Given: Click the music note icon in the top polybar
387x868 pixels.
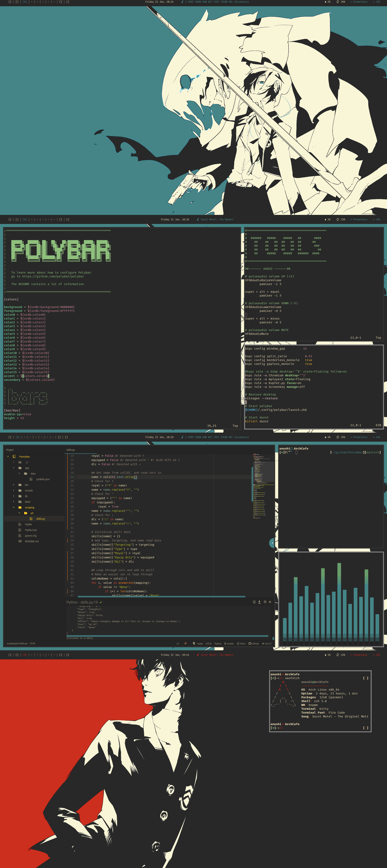Looking at the screenshot, I should (182, 2).
